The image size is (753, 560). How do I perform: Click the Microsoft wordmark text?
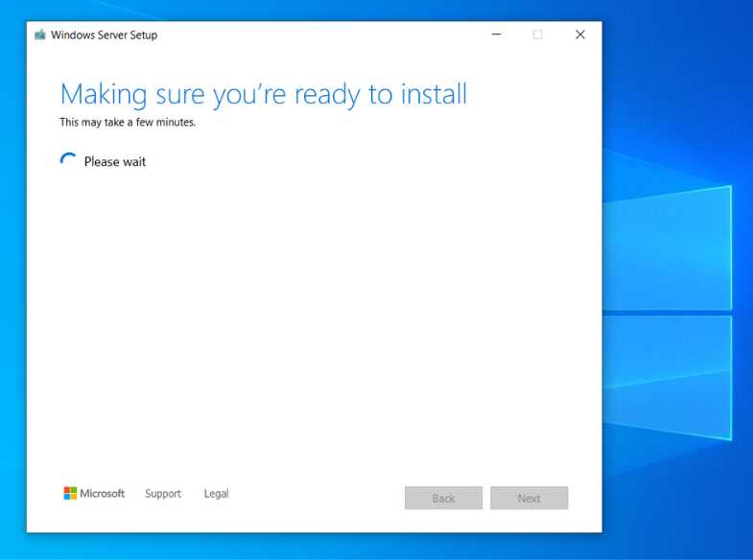click(x=103, y=494)
